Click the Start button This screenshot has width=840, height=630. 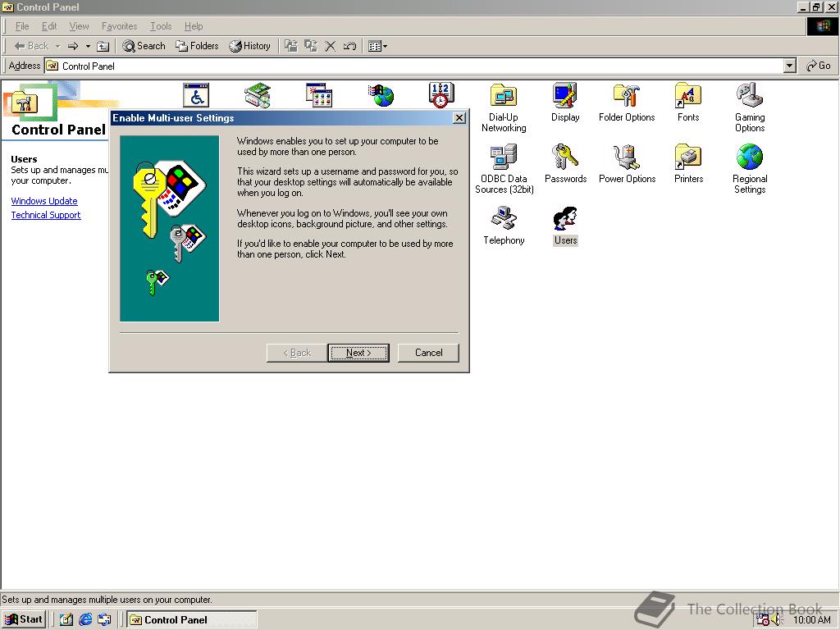(x=24, y=619)
